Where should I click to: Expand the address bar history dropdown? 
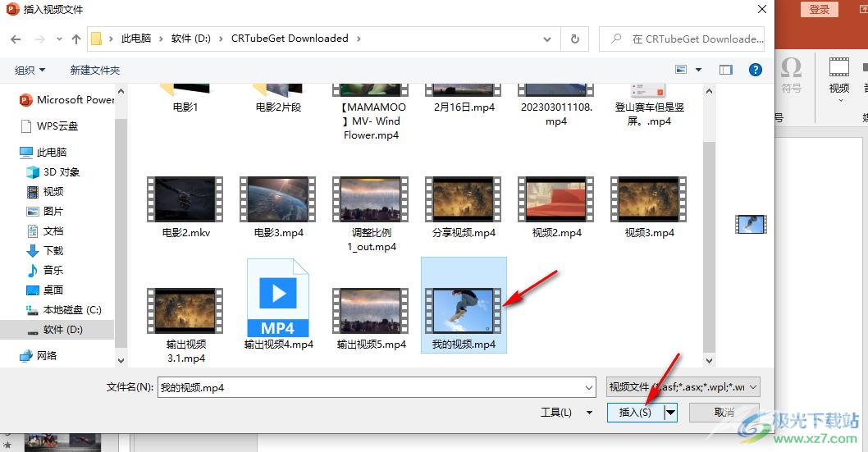[x=547, y=39]
